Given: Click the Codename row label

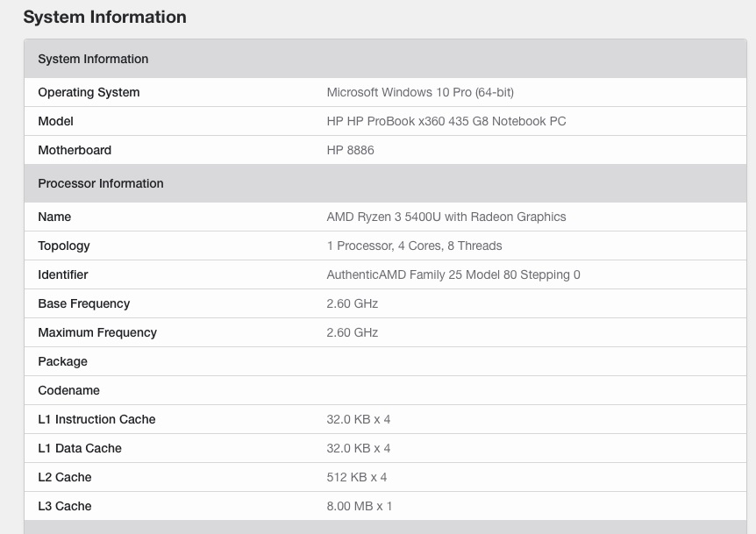Looking at the screenshot, I should 68,390.
